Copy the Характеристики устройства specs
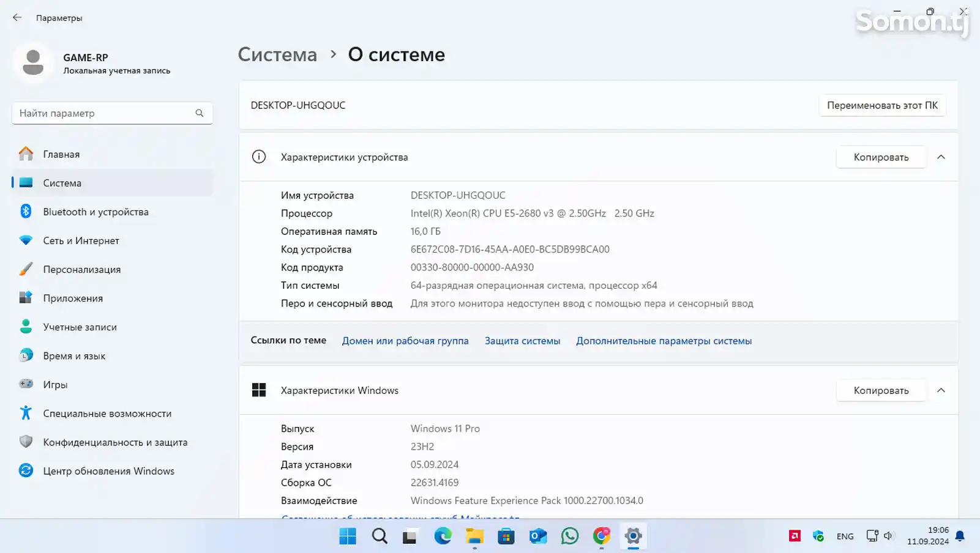Viewport: 980px width, 553px height. [881, 157]
